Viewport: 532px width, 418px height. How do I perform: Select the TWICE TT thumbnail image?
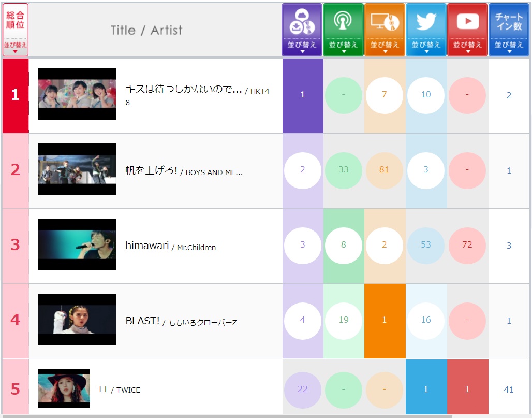(64, 388)
